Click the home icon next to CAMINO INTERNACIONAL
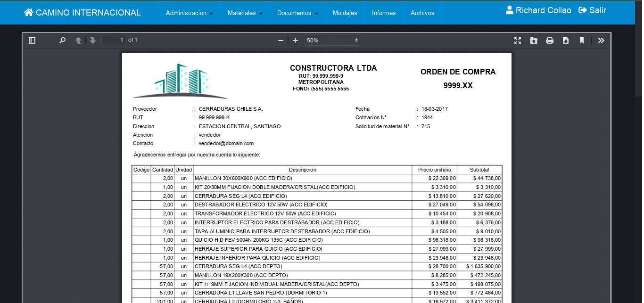Viewport: 644px width, 303px height. point(29,12)
